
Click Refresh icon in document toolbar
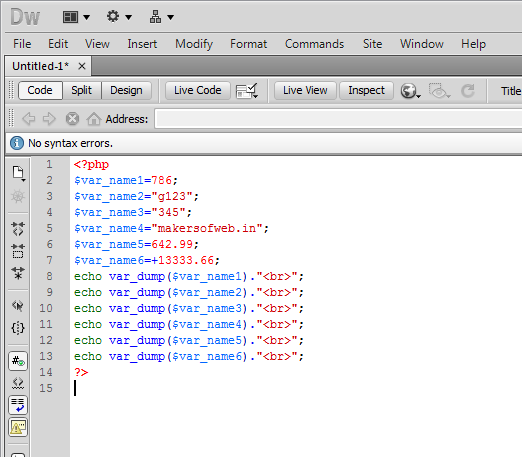point(467,91)
